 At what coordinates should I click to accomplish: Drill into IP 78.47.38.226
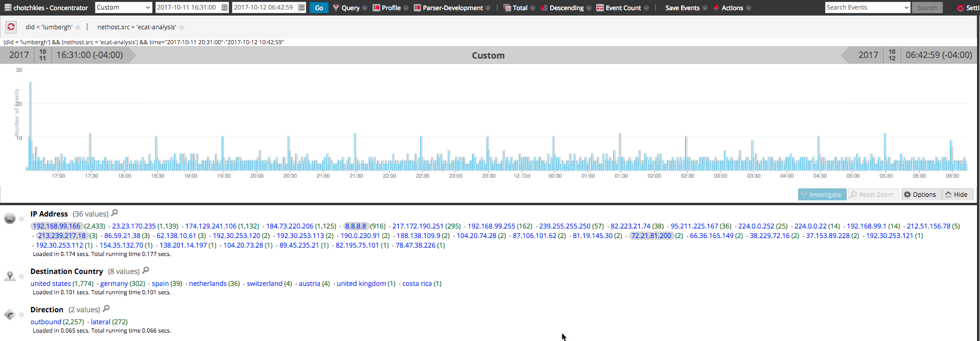(416, 245)
